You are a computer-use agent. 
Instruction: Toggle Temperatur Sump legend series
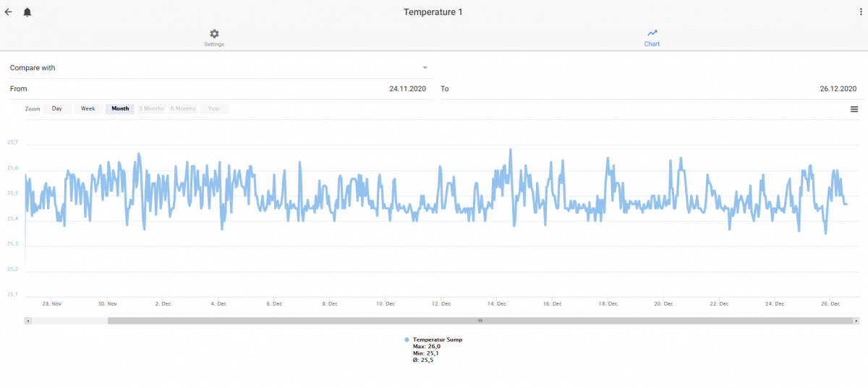tap(438, 339)
